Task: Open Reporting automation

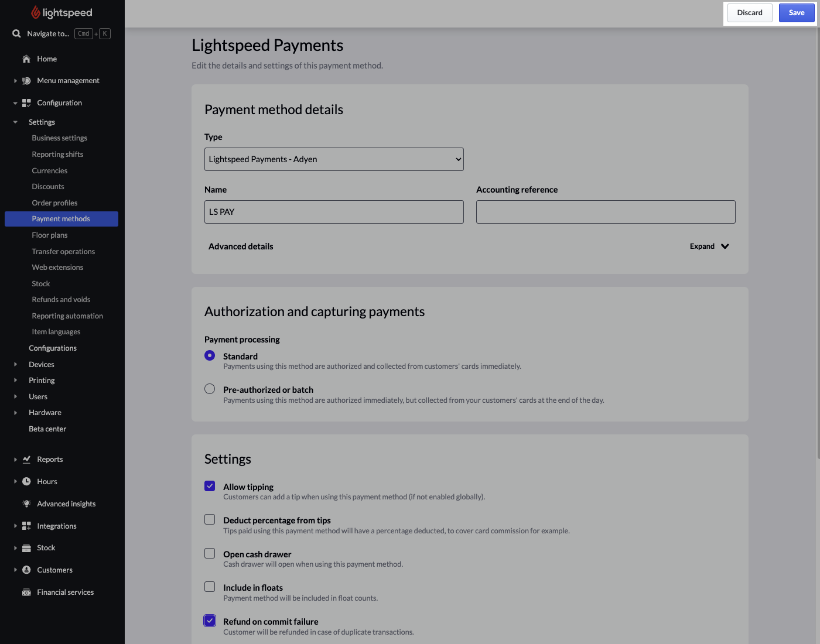Action: tap(67, 316)
